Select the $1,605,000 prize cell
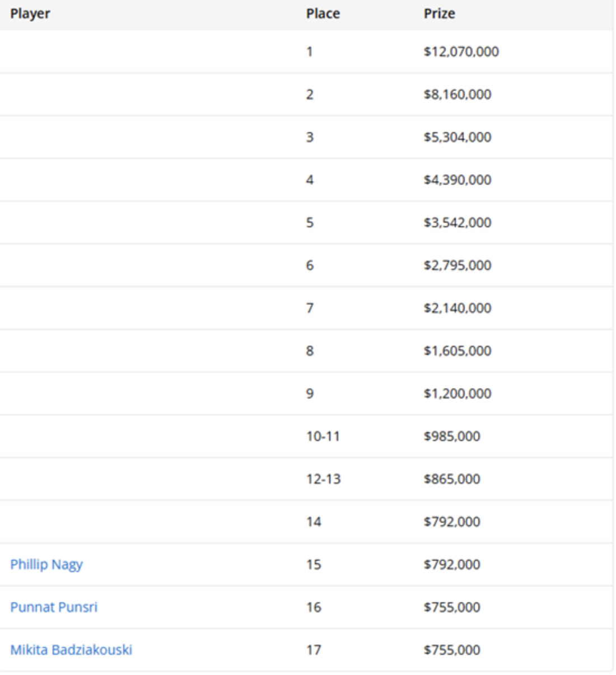The height and width of the screenshot is (675, 616). 457,351
